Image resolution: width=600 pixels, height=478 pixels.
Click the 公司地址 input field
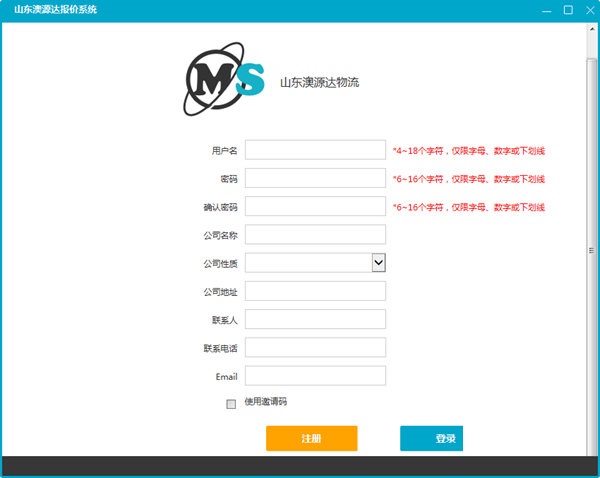coord(315,291)
